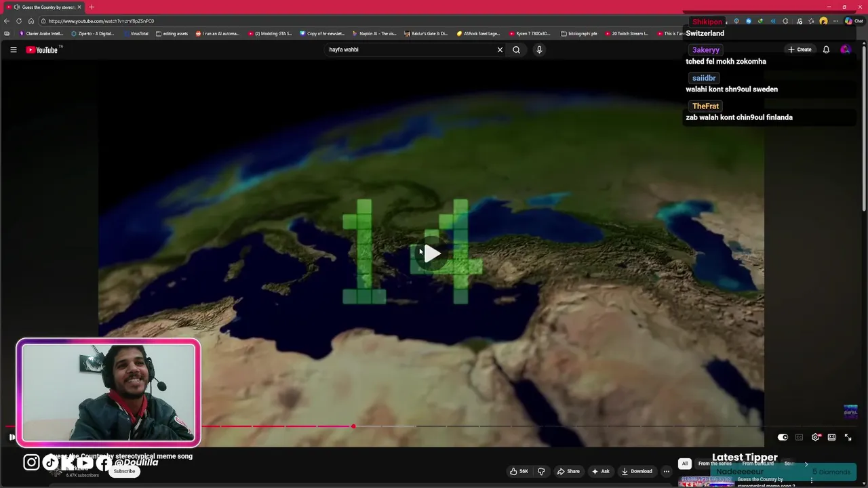Open the 'editing assets' bookmark folder
Viewport: 868px width, 488px height.
(x=172, y=33)
